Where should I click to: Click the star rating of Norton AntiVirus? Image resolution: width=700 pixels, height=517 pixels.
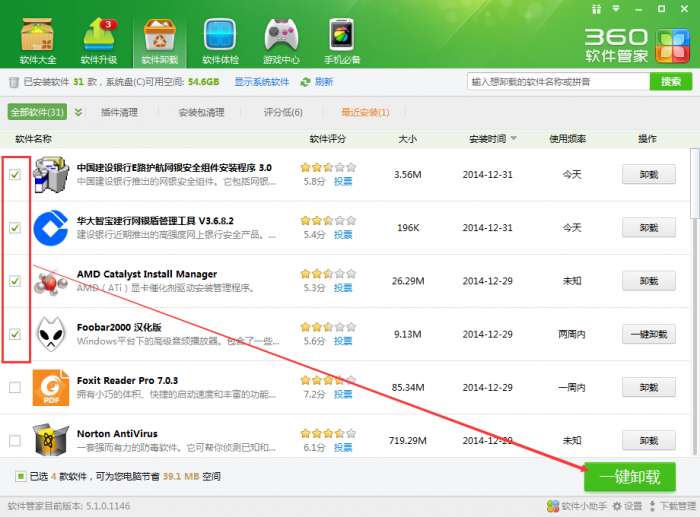pyautogui.click(x=328, y=434)
